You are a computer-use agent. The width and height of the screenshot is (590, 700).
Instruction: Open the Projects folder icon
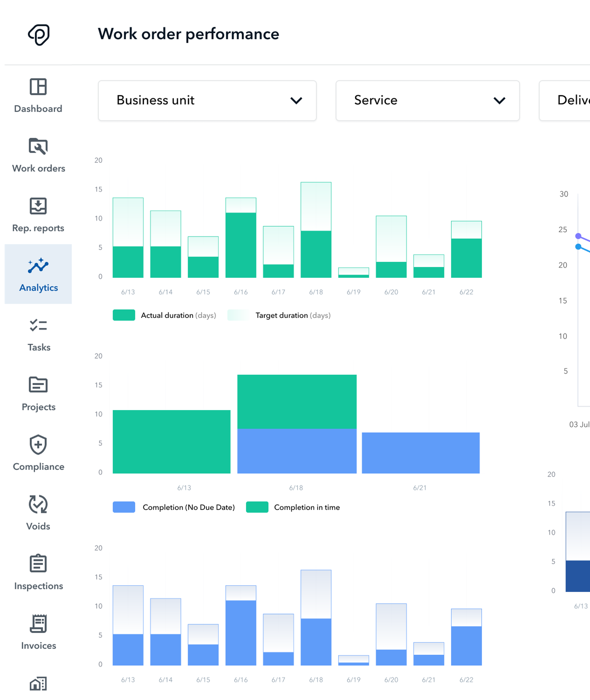coord(38,385)
